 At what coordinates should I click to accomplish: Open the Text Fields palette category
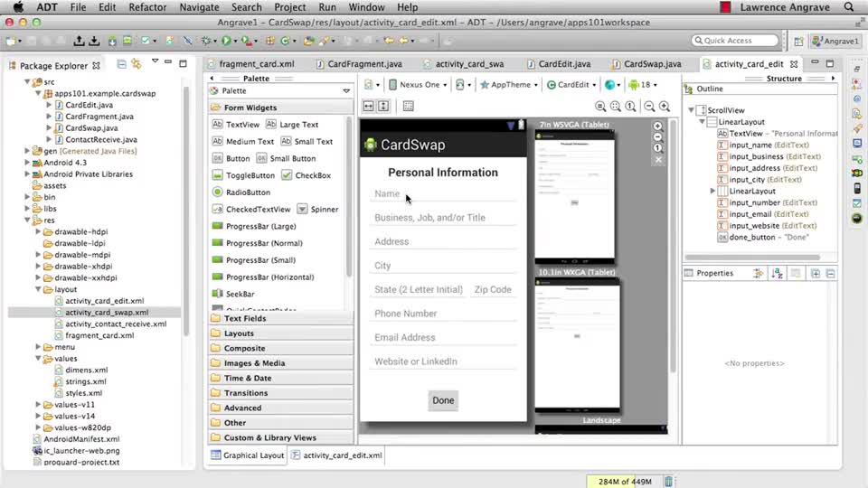281,318
